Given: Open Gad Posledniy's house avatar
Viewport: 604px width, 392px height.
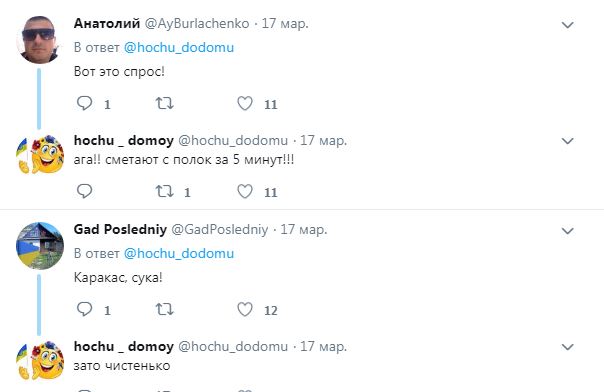Looking at the screenshot, I should coord(40,246).
